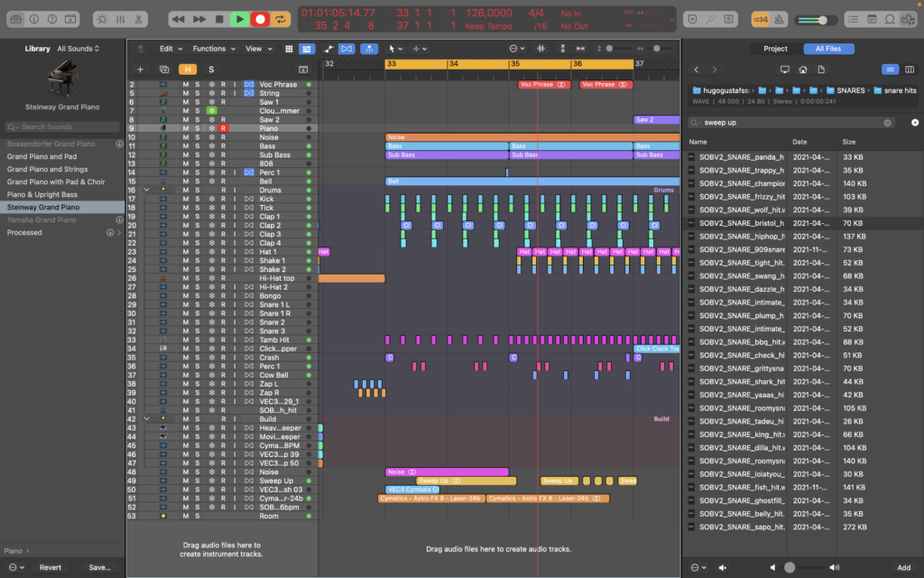Click the Save button below the Library

100,566
